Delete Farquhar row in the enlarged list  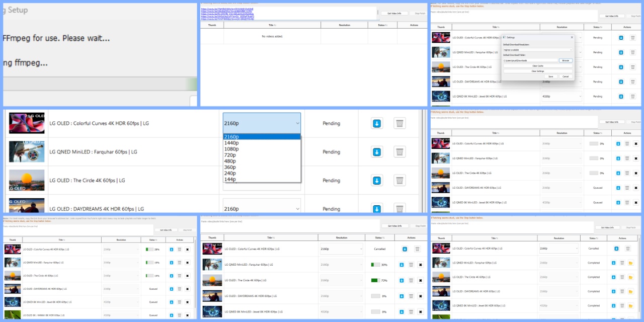coord(399,152)
